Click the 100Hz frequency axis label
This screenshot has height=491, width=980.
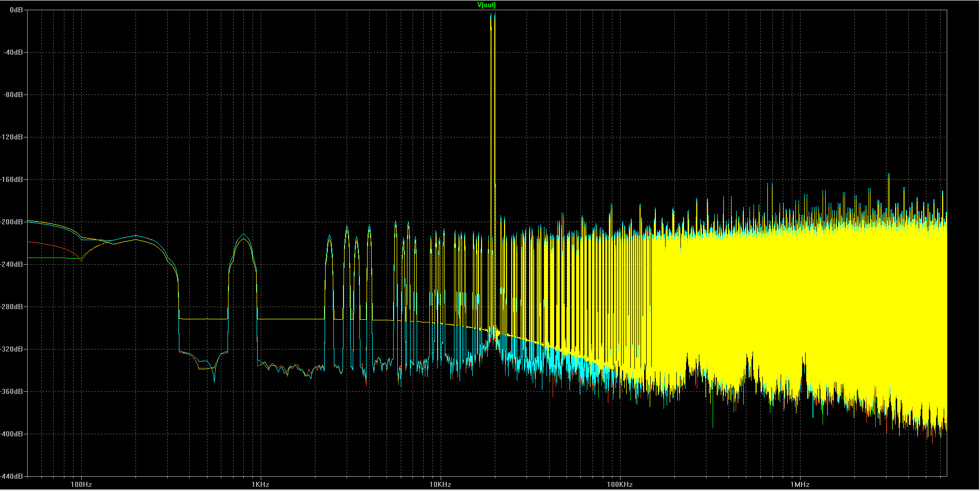click(x=81, y=484)
